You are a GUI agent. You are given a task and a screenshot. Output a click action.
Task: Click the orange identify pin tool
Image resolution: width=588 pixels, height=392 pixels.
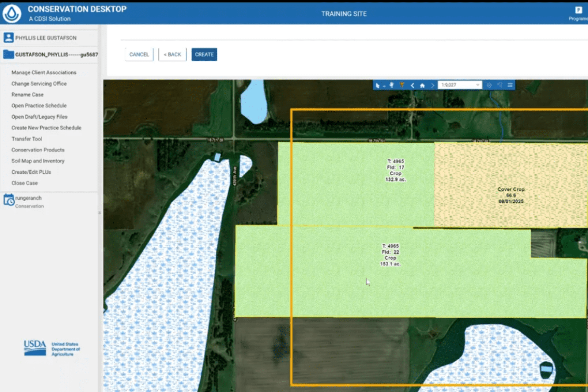pos(402,85)
